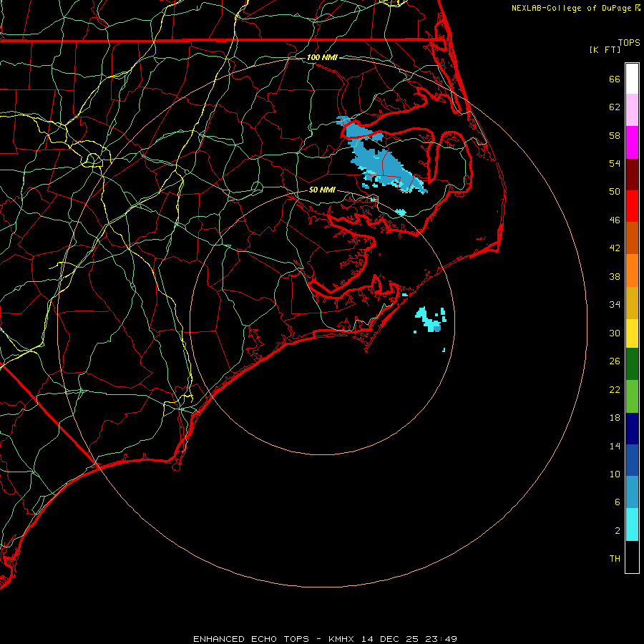The image size is (644, 644).
Task: Click the "42" legend value
Action: coord(615,248)
